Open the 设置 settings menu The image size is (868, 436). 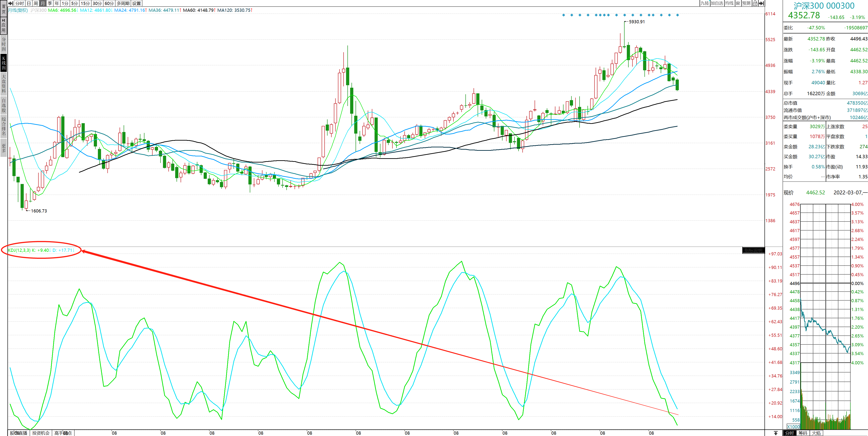(137, 3)
